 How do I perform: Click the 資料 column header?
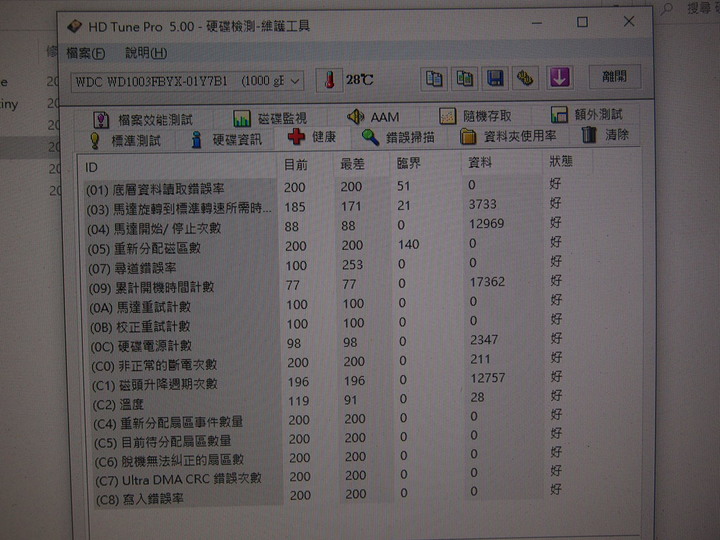(501, 162)
